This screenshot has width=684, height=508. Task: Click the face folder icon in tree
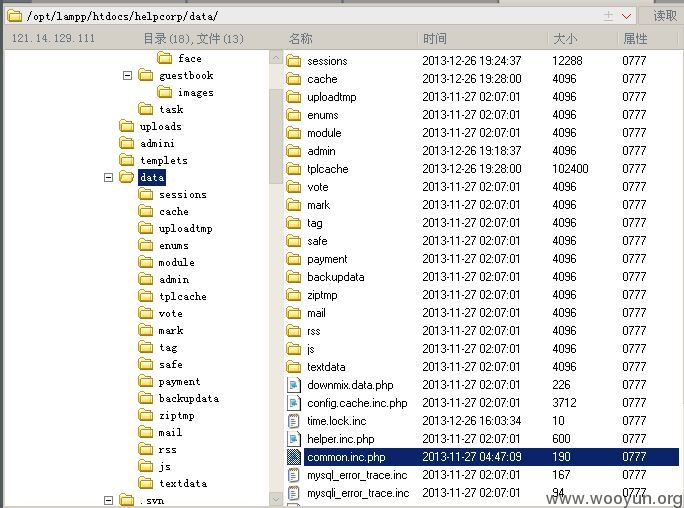[x=164, y=58]
